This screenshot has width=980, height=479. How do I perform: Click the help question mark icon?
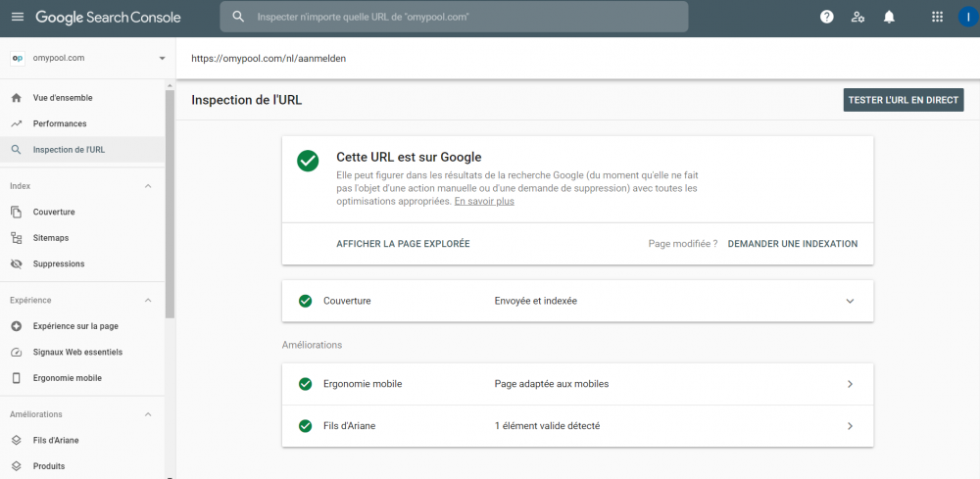click(827, 17)
